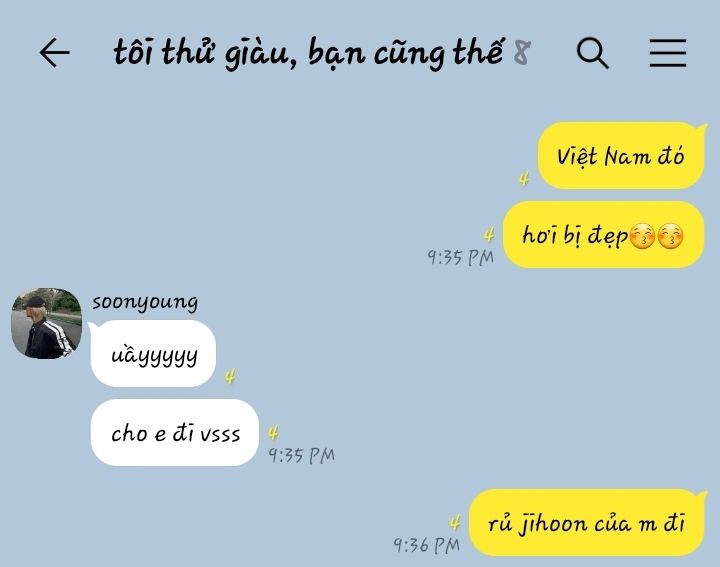This screenshot has width=720, height=567.
Task: Tap unread count 4 beside "uầyyyyy"
Action: point(230,377)
